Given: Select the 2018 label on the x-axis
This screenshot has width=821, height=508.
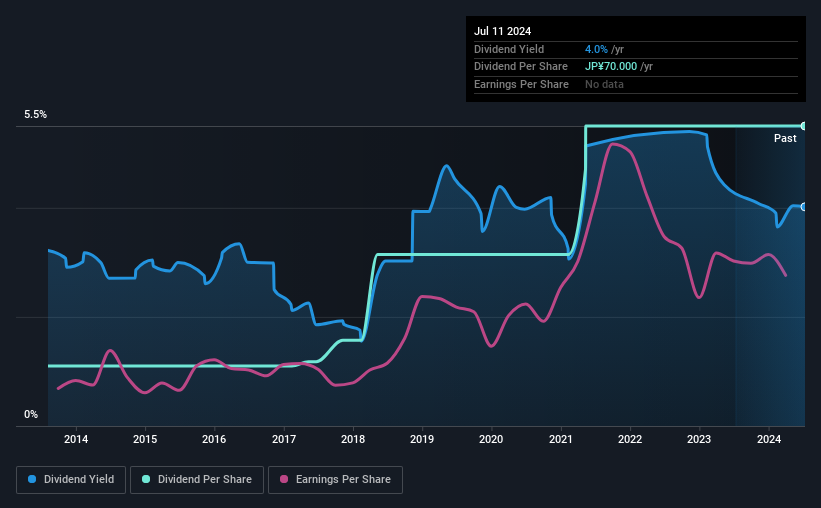Looking at the screenshot, I should [x=353, y=439].
